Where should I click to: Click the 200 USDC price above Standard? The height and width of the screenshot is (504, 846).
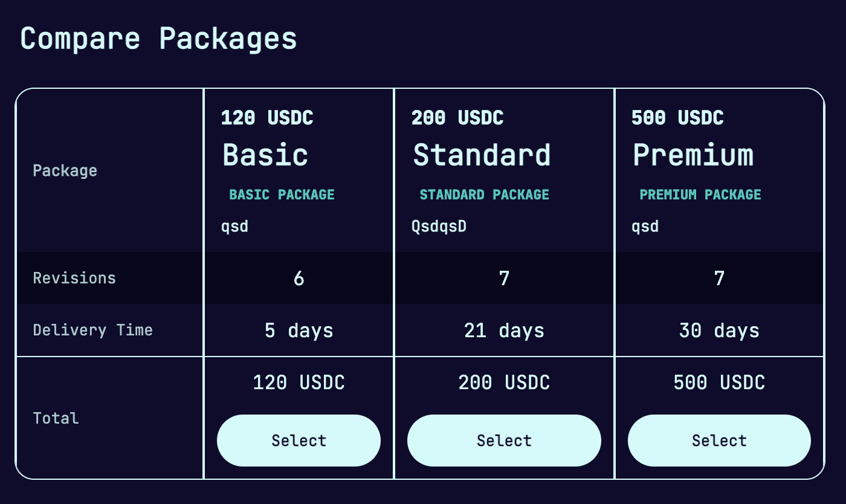coord(457,118)
